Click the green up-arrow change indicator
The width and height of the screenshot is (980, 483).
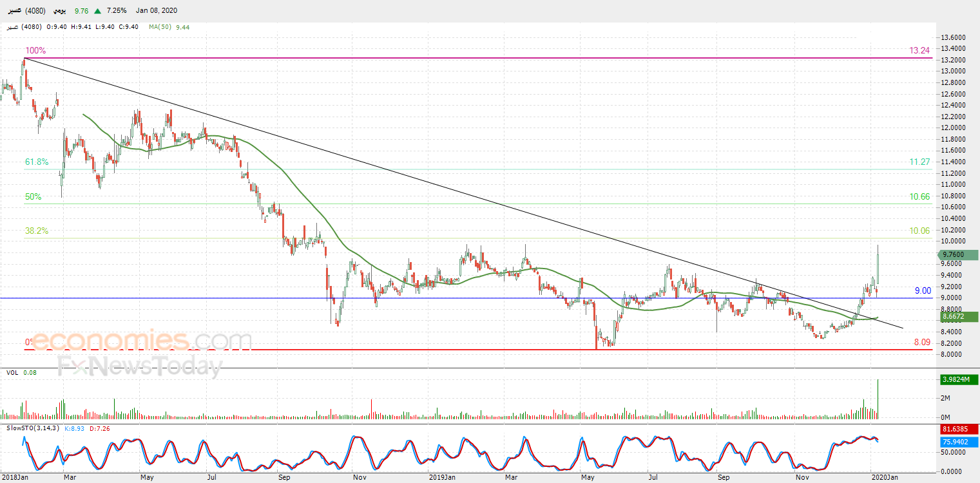click(x=97, y=11)
